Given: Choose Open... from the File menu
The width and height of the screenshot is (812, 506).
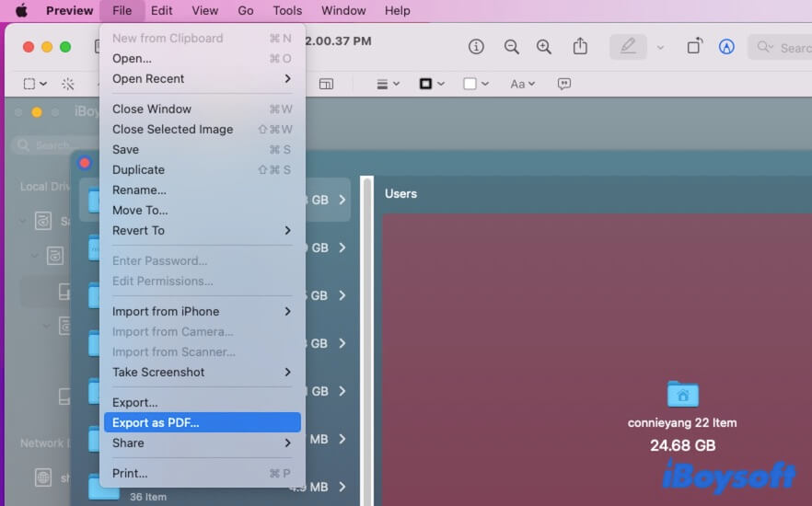Looking at the screenshot, I should 202,59.
